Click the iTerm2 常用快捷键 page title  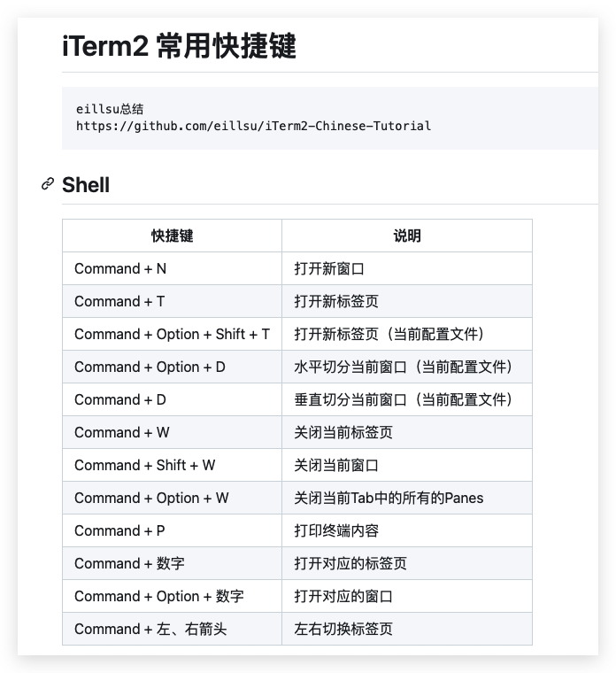pyautogui.click(x=179, y=45)
